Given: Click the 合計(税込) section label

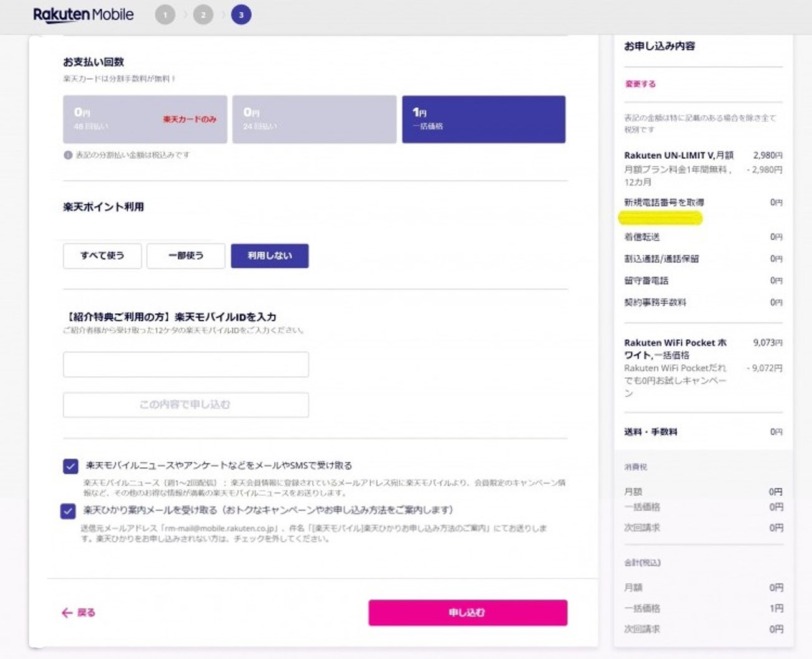Looking at the screenshot, I should pos(642,563).
